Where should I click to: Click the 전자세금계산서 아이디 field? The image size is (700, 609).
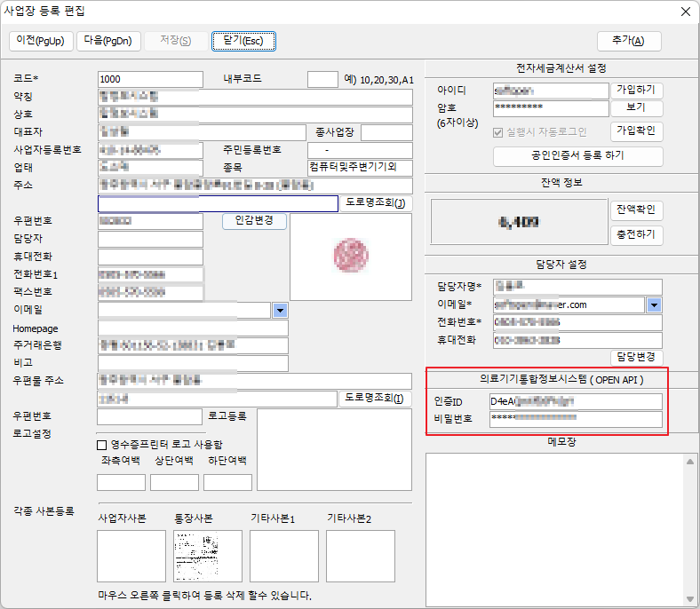pos(551,91)
